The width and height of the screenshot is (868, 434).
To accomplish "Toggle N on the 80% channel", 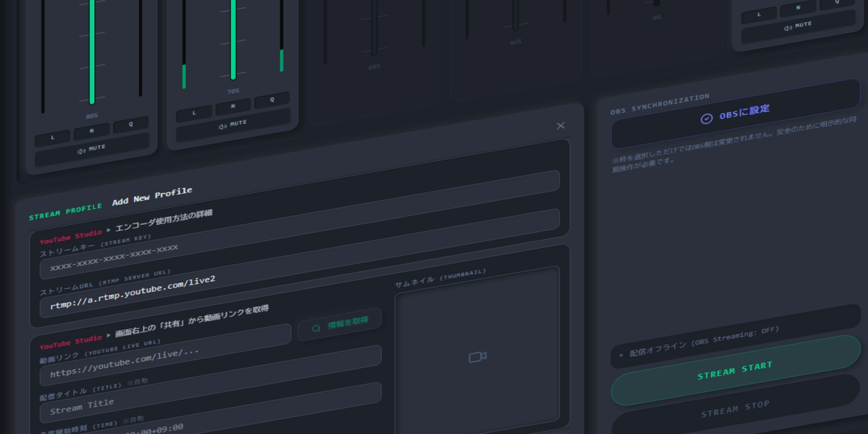I will point(92,130).
